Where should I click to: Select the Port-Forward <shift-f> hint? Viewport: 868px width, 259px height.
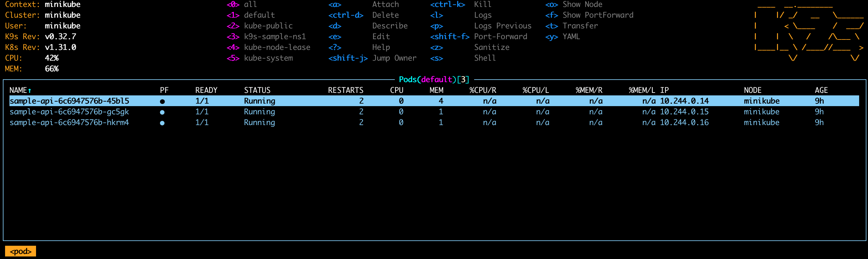point(479,37)
